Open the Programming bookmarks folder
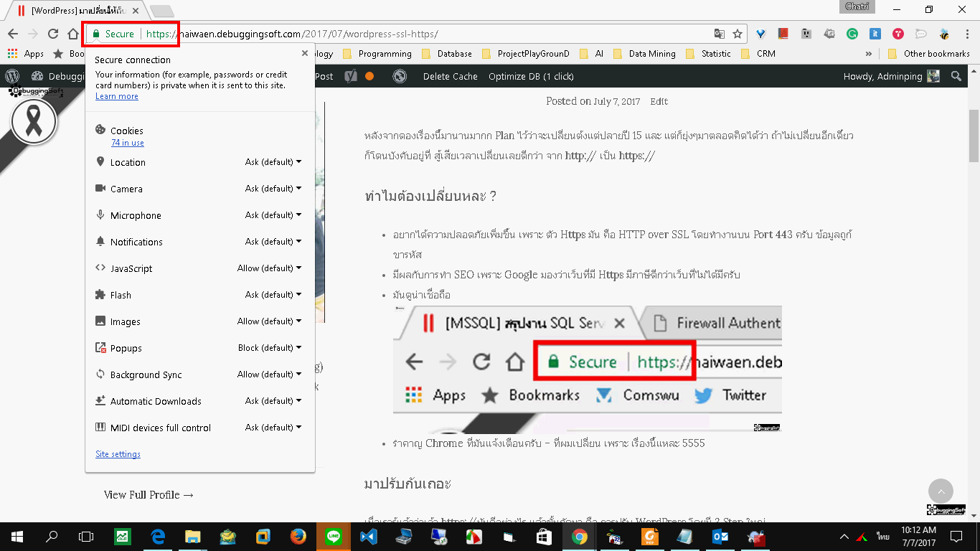This screenshot has height=551, width=980. pyautogui.click(x=377, y=54)
